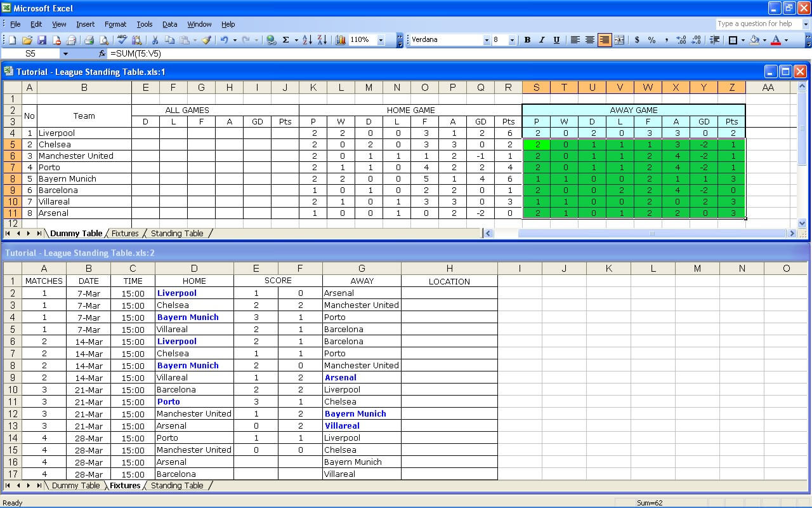Insert a hyperlink with the globe icon

pos(272,40)
